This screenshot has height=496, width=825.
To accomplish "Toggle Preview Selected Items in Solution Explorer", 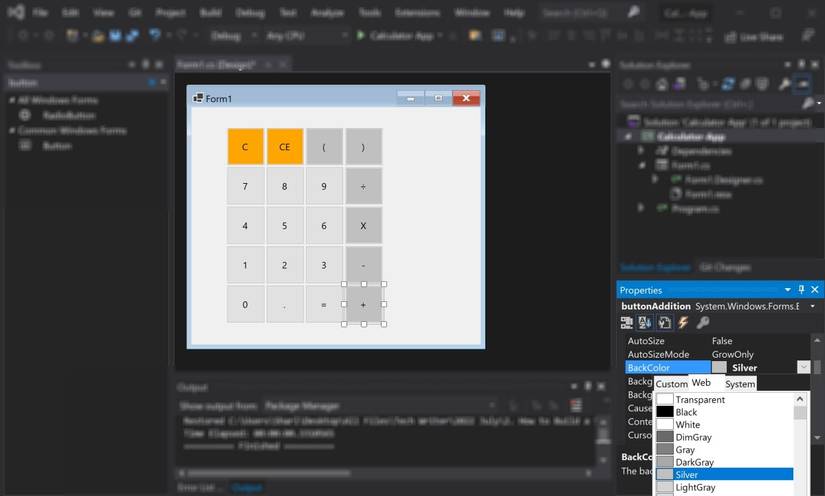I will pos(802,84).
